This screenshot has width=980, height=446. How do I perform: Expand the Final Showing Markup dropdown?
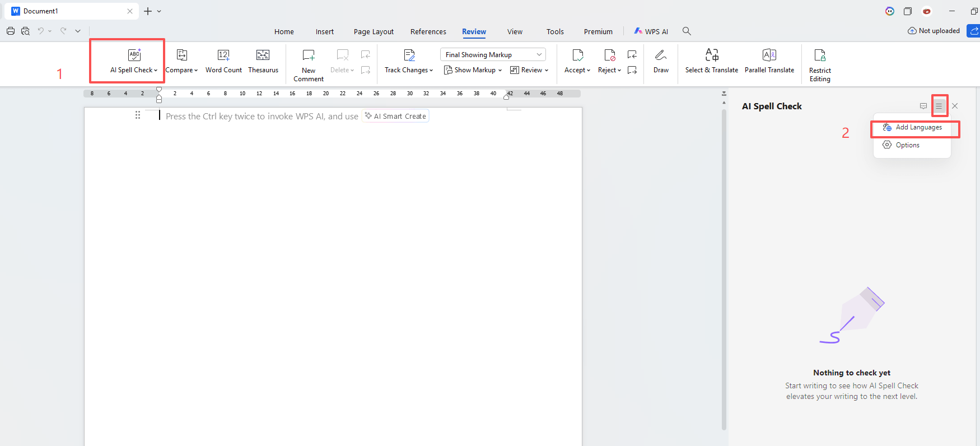[539, 55]
